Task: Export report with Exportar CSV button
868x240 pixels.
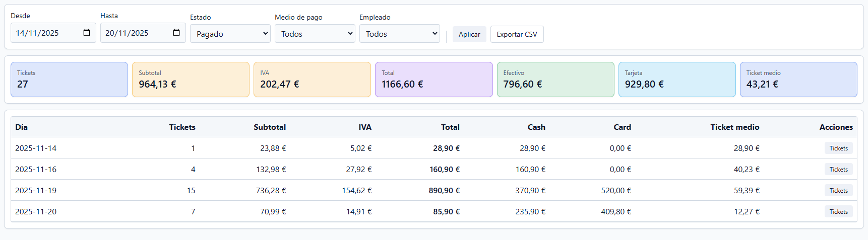Action: click(x=517, y=34)
